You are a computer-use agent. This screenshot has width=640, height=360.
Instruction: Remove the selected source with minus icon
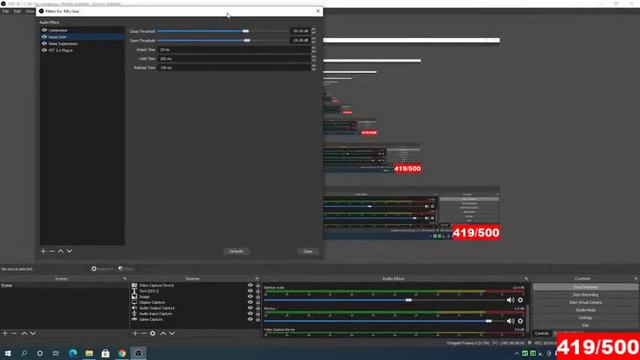pyautogui.click(x=144, y=333)
